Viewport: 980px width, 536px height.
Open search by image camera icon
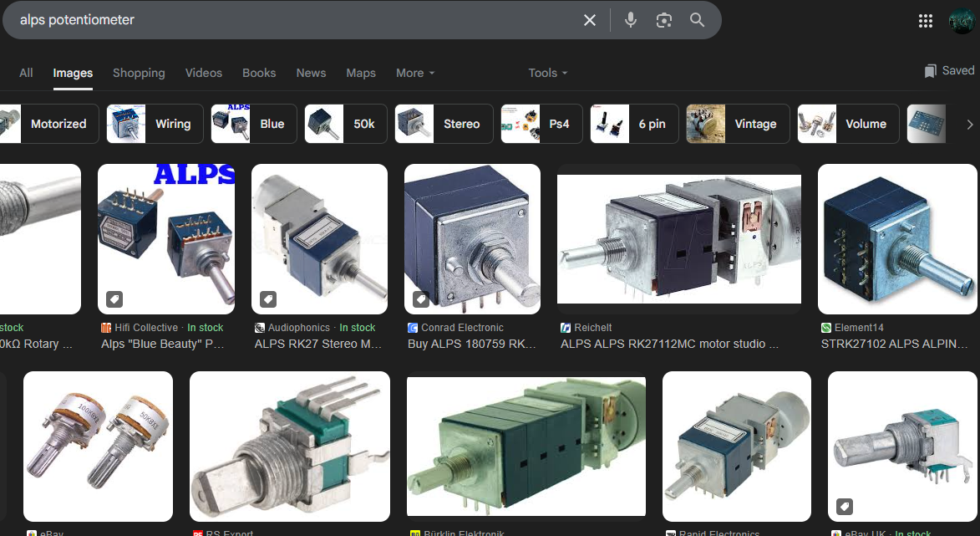point(663,20)
